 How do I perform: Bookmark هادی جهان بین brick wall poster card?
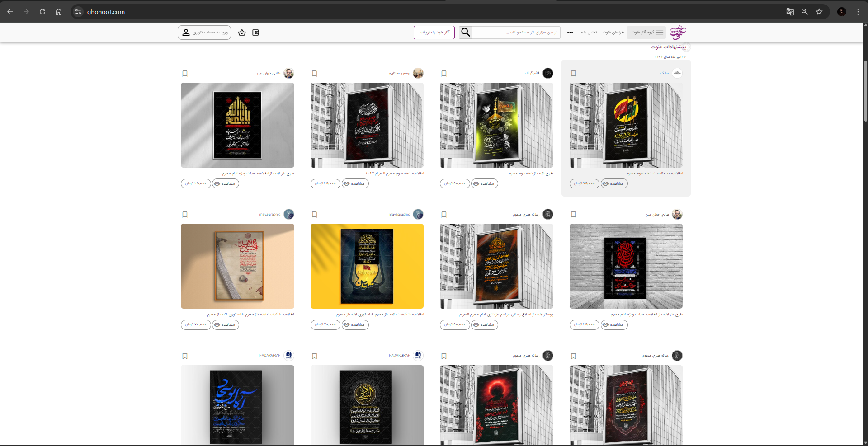(x=573, y=215)
